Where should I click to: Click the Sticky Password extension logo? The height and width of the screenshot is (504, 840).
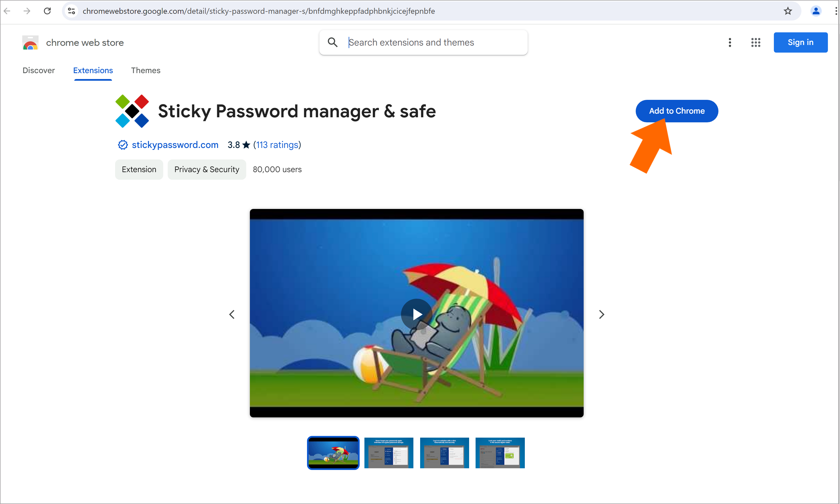(x=132, y=111)
